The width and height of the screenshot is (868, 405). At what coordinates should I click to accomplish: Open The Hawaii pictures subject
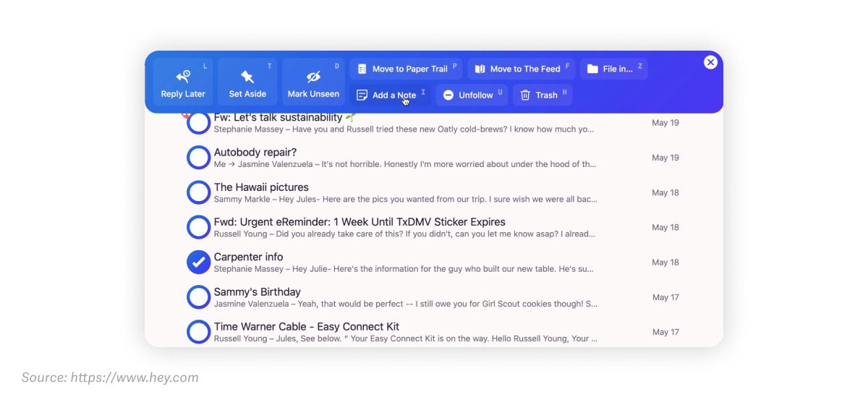pos(261,187)
